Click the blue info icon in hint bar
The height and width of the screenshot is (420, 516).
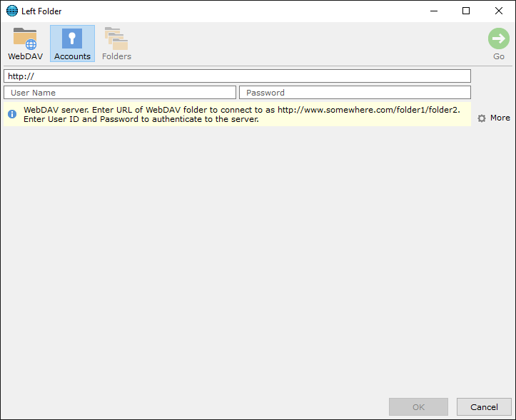pos(12,114)
